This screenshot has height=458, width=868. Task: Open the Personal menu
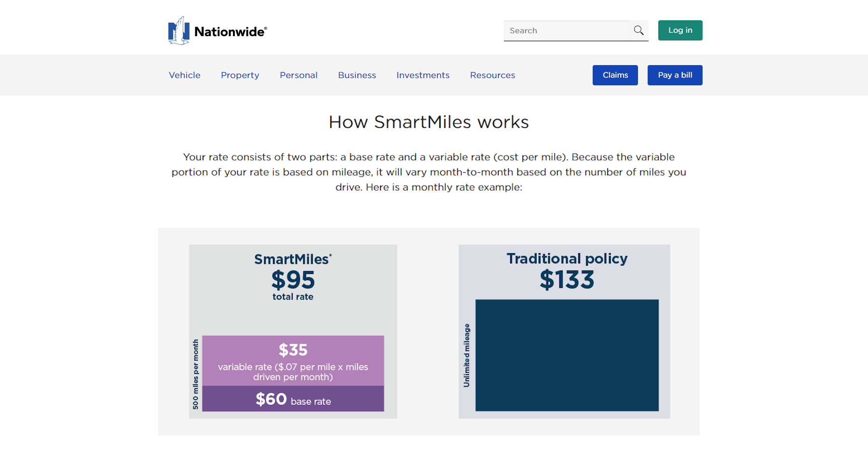click(x=298, y=75)
